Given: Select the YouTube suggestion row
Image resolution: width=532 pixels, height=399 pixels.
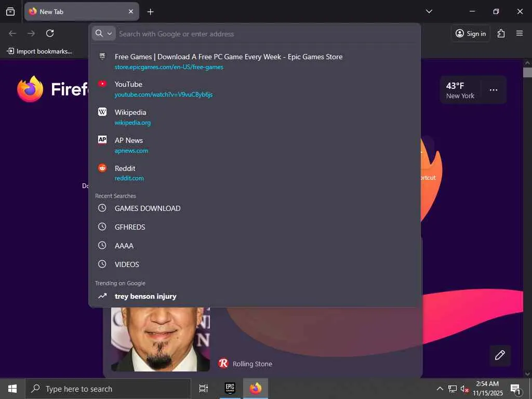Looking at the screenshot, I should (255, 89).
